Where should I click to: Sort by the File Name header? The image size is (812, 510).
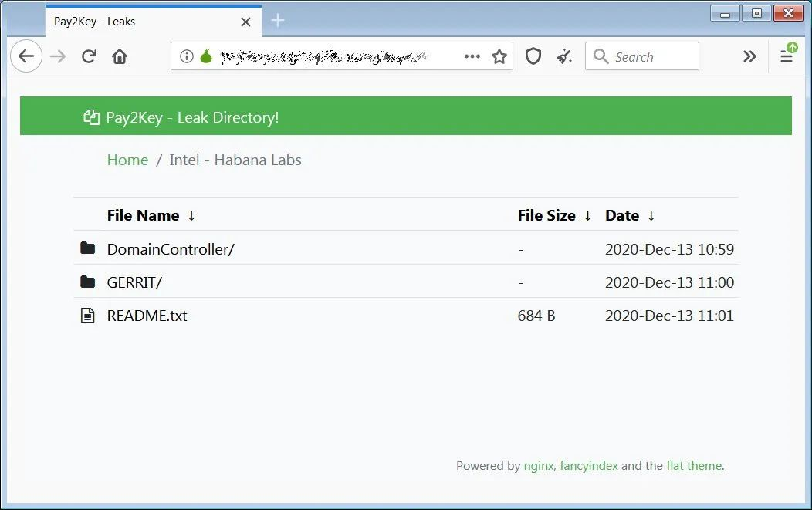pos(143,215)
